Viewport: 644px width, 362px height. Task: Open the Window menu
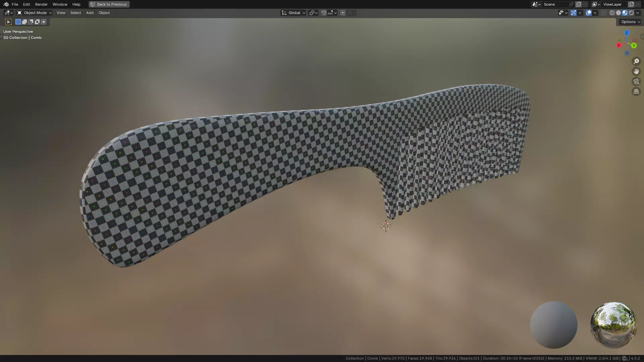point(60,4)
